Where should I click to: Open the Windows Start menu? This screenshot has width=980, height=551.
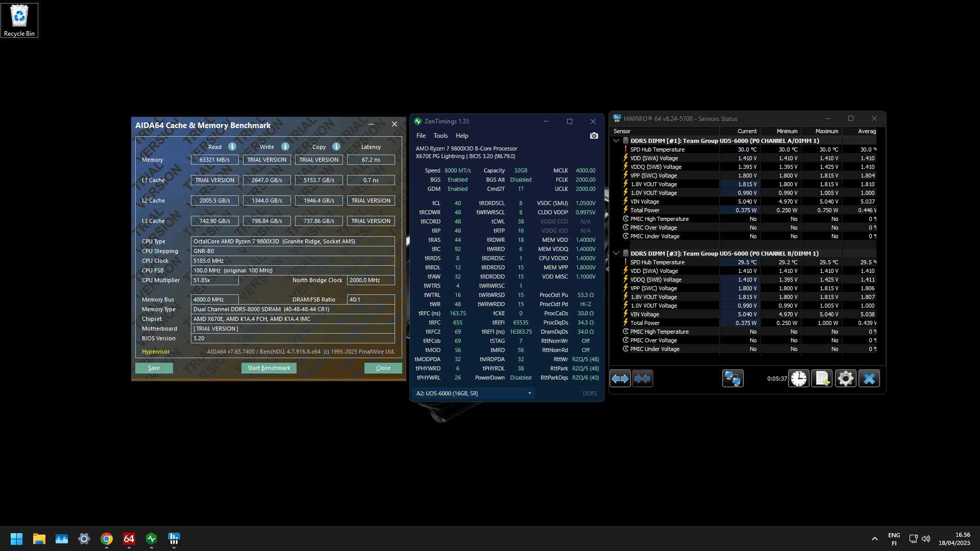click(16, 539)
